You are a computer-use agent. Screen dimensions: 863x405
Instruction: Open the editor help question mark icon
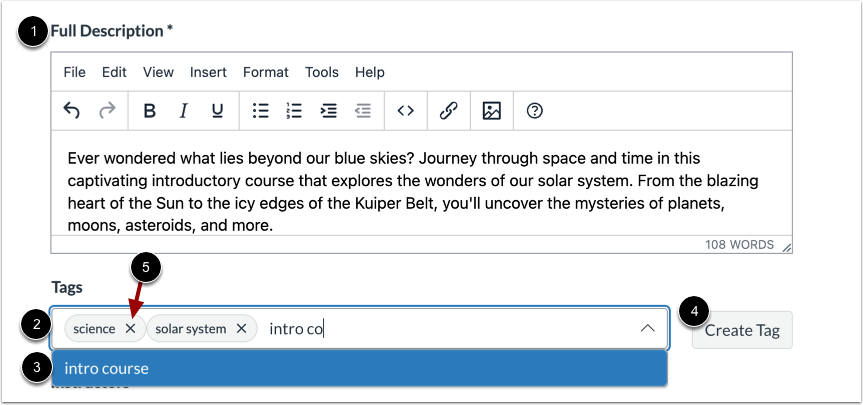[x=534, y=111]
